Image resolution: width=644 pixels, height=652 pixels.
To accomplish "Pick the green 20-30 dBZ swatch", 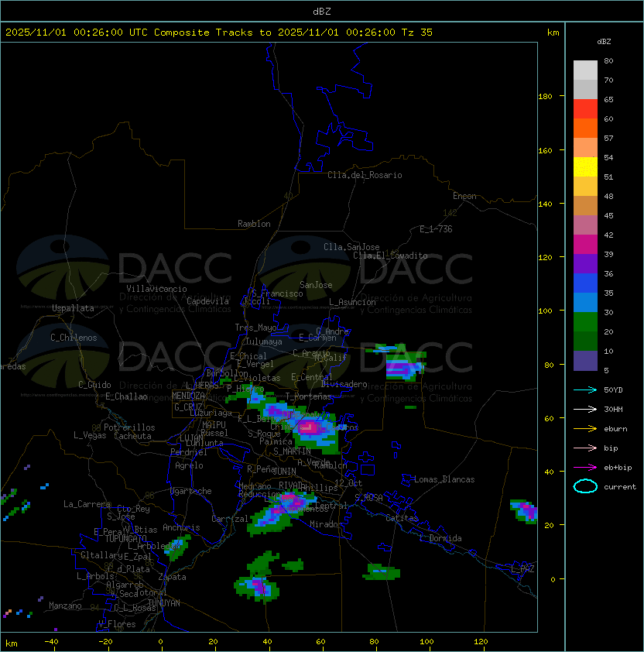I will click(x=585, y=322).
